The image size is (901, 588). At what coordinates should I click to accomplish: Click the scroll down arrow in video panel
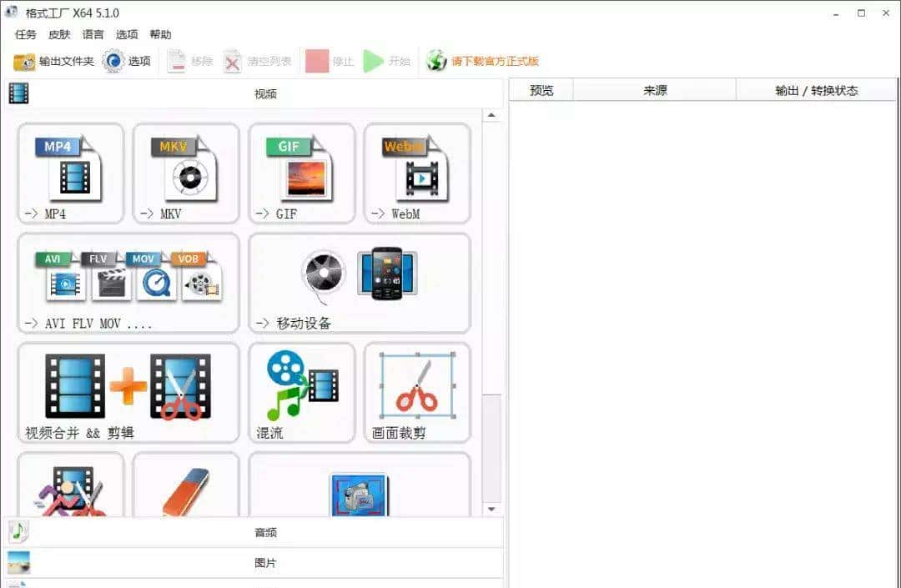pos(491,508)
